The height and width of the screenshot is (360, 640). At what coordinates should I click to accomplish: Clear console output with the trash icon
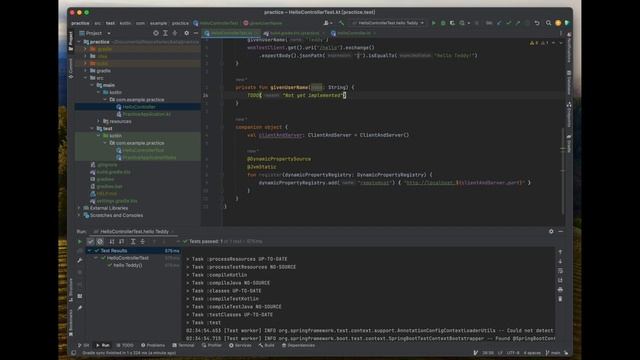tap(560, 299)
